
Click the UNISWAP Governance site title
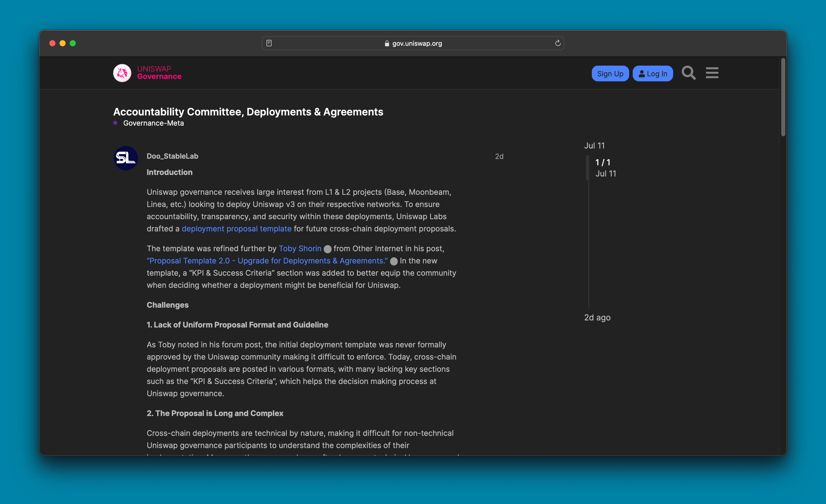(x=159, y=73)
